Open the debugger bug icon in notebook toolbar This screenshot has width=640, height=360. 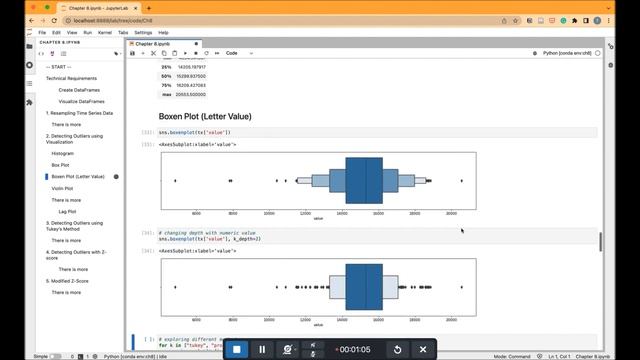pos(535,53)
